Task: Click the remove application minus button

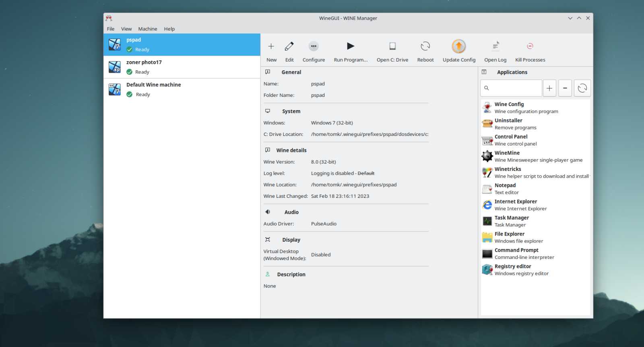Action: pos(565,88)
